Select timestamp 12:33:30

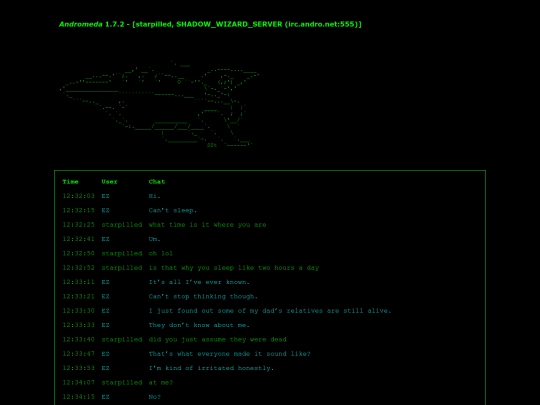pos(78,311)
